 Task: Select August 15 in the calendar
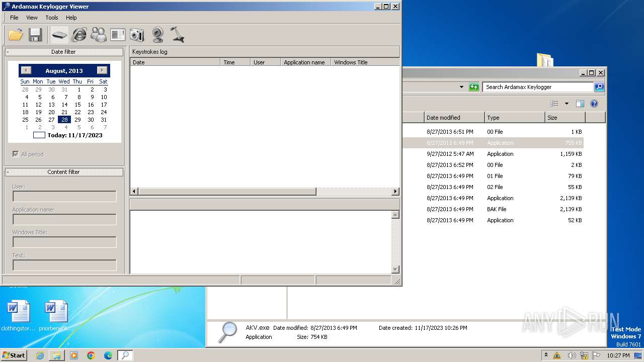coord(77,105)
